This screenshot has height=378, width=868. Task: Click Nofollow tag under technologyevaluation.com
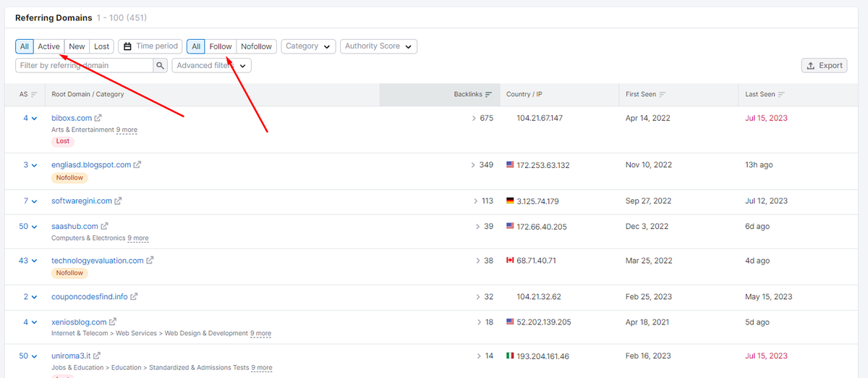point(69,273)
